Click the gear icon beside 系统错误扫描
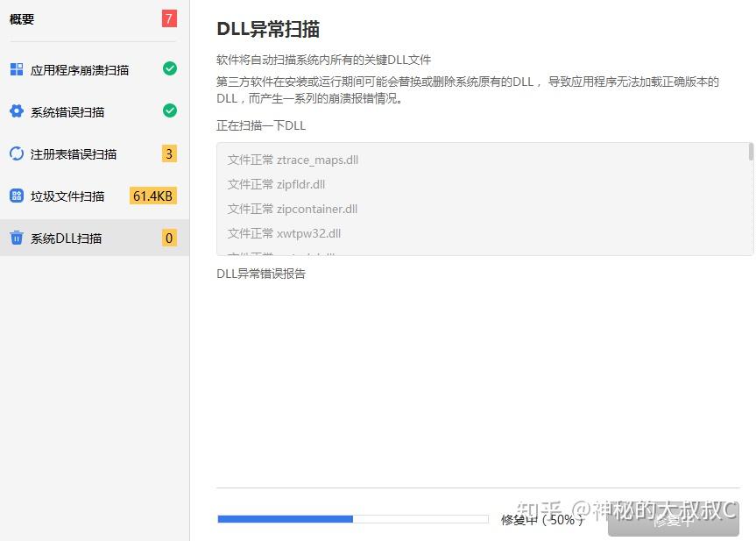The height and width of the screenshot is (541, 756). pos(18,110)
